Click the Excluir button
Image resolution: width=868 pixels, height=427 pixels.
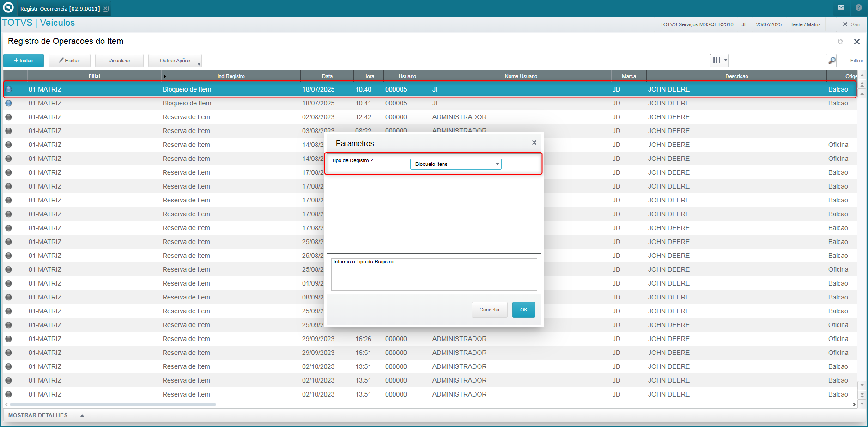(69, 61)
